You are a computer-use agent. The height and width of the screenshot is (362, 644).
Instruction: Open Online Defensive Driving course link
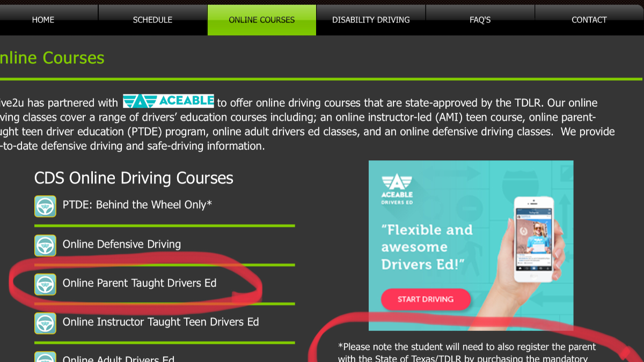click(x=122, y=244)
